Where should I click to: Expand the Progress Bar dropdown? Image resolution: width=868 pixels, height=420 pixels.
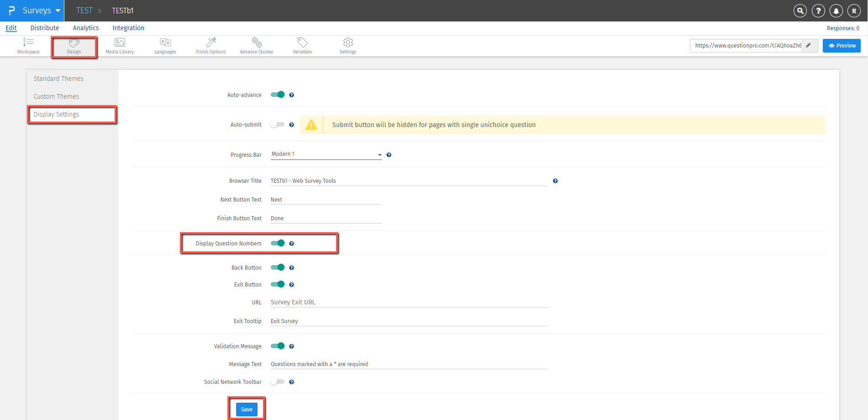coord(326,154)
